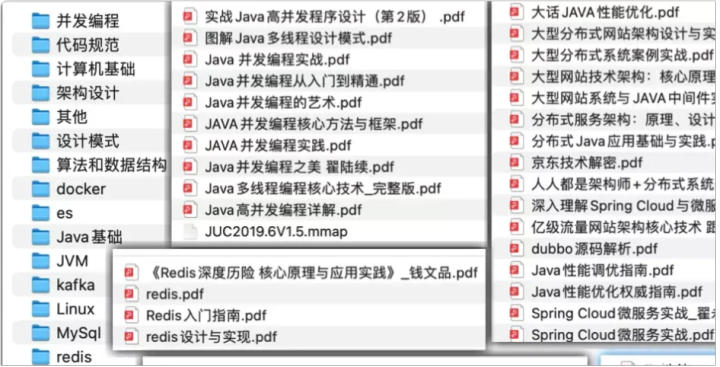Select the docker folder icon
Viewport: 720px width, 367px height.
point(40,189)
